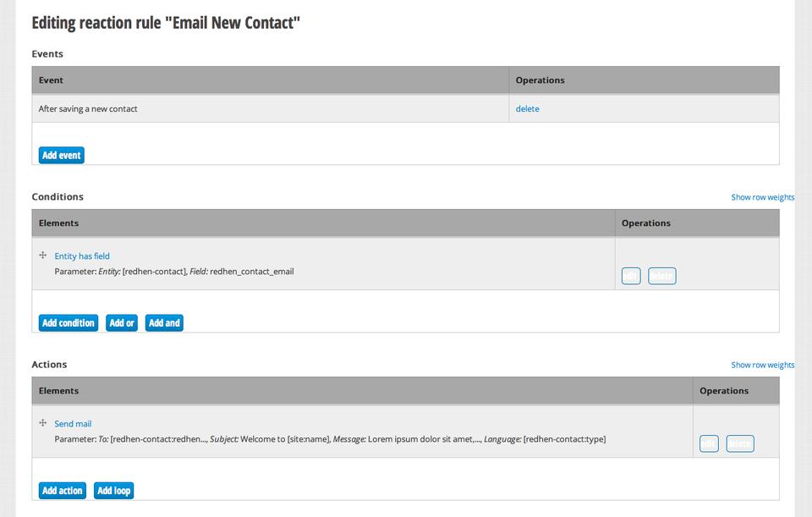Viewport: 812px width, 517px height.
Task: Open the Send mail action link
Action: (x=73, y=424)
